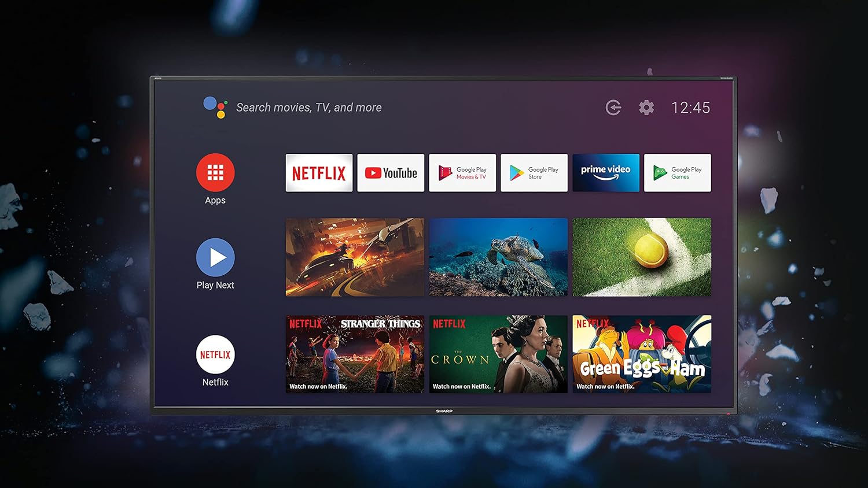Open the Settings gear
Screen dimensions: 868x488
(x=646, y=107)
